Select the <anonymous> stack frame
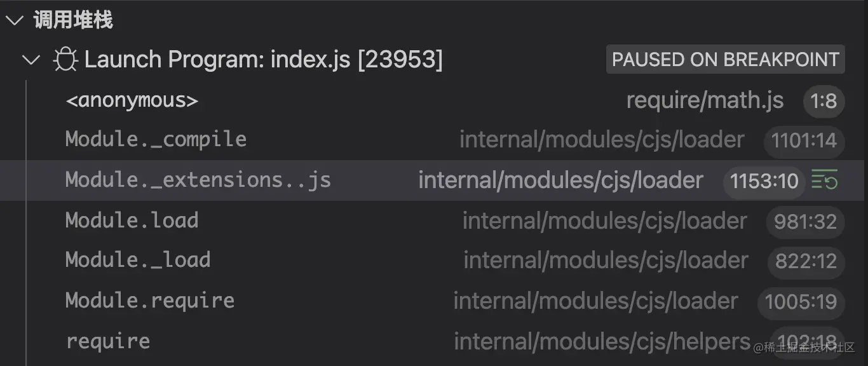The height and width of the screenshot is (366, 868). pyautogui.click(x=132, y=100)
